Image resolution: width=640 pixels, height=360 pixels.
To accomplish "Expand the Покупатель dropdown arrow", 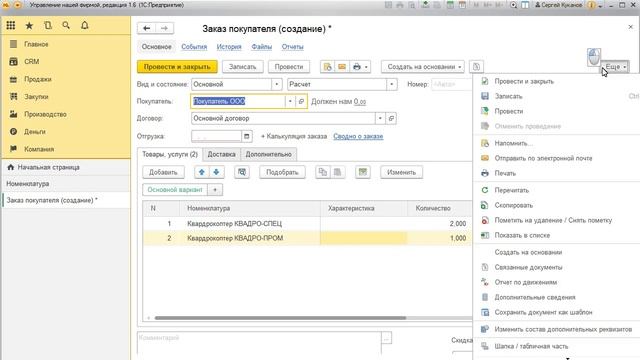I will [290, 101].
